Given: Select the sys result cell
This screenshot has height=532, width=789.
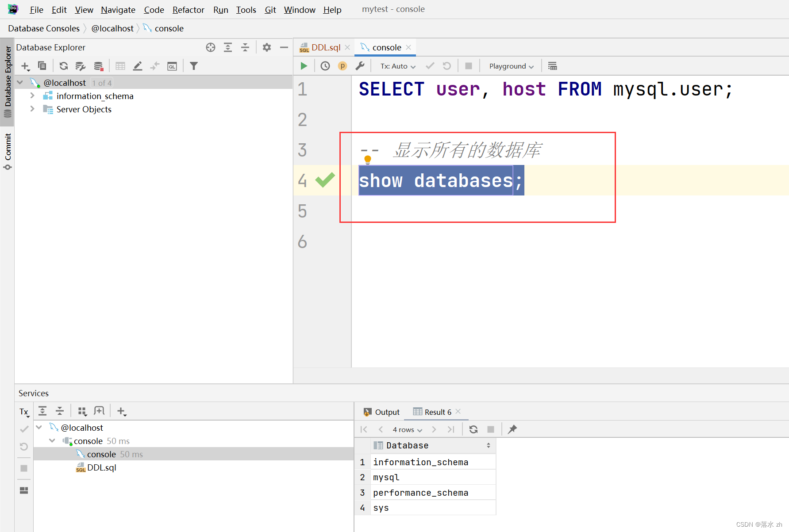Looking at the screenshot, I should [433, 508].
